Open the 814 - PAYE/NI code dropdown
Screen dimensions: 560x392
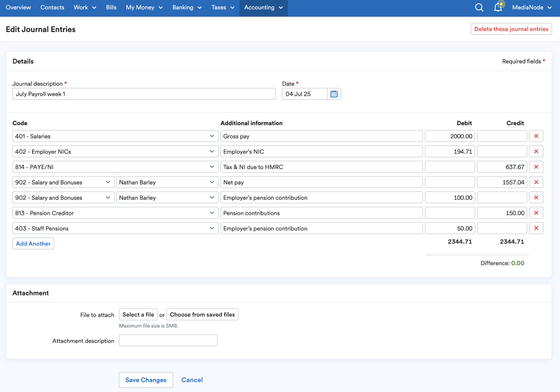[x=115, y=167]
